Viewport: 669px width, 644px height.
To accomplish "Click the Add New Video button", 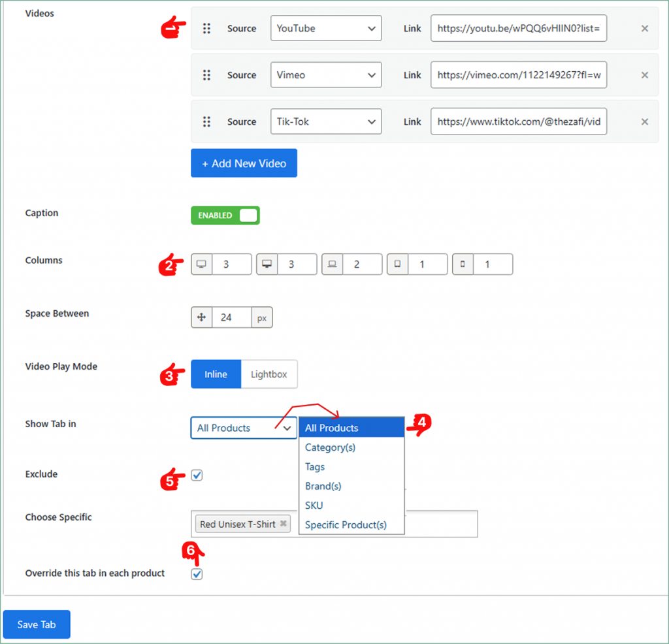I will pyautogui.click(x=244, y=163).
